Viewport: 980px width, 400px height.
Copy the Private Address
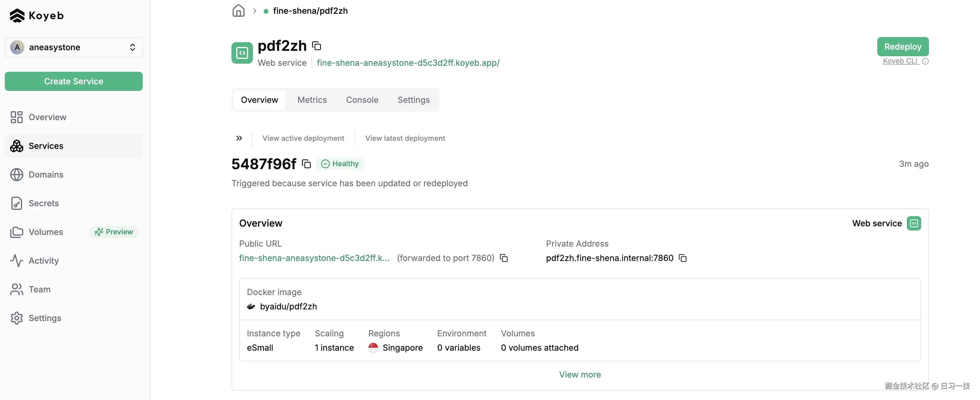coord(683,258)
